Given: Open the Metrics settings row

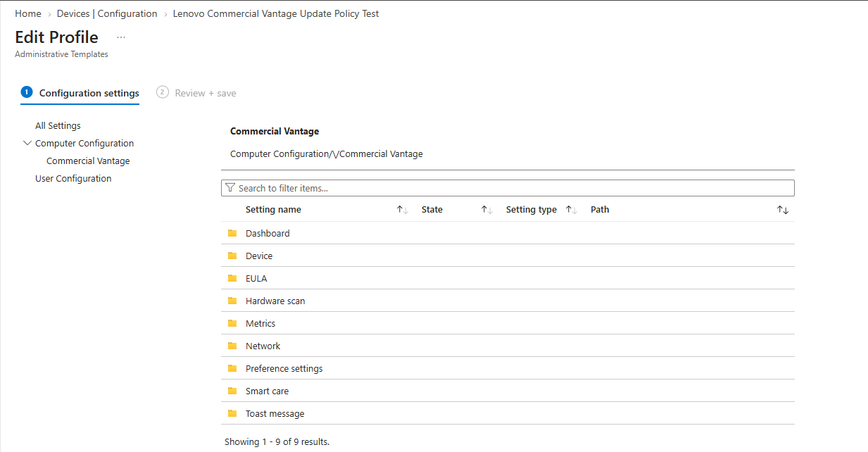Looking at the screenshot, I should pos(508,323).
